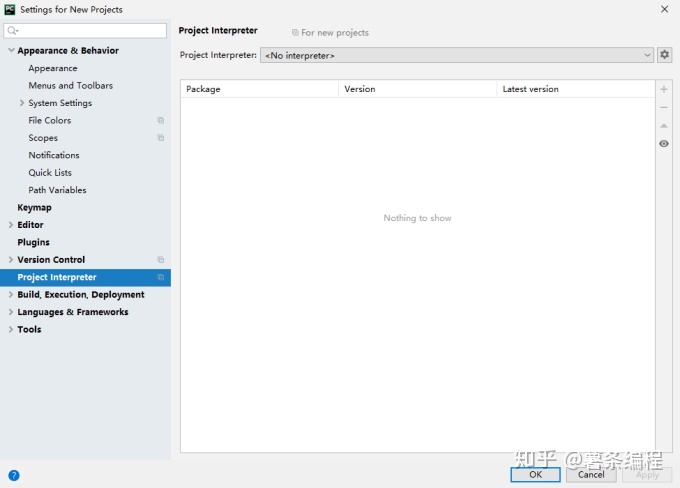
Task: Click the 'Project Interpreter:' field label
Action: pos(218,55)
